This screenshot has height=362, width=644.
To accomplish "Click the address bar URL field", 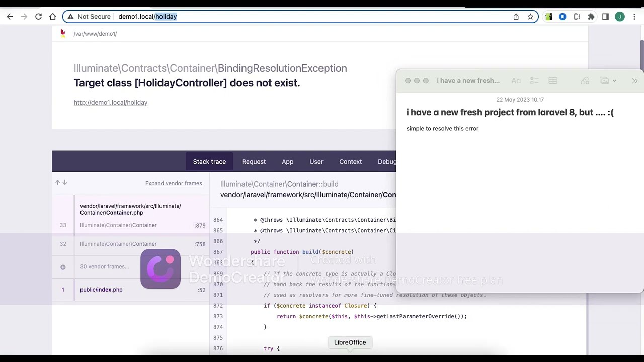I will click(300, 17).
